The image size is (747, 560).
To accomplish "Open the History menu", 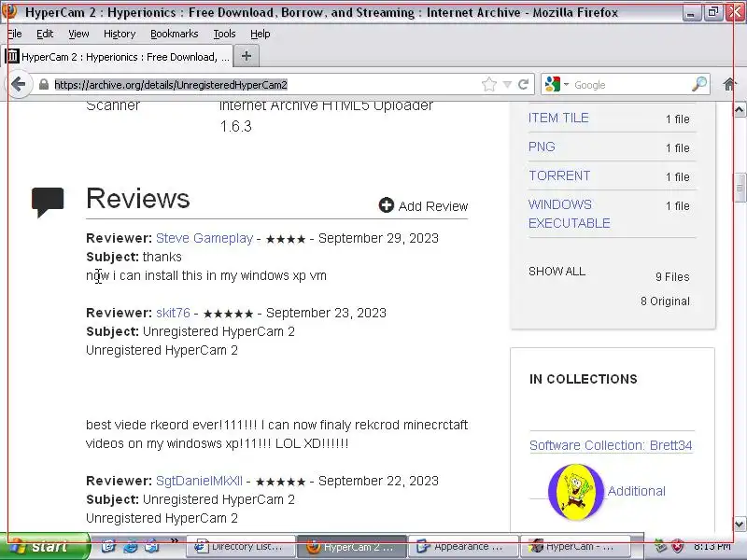I will click(120, 34).
